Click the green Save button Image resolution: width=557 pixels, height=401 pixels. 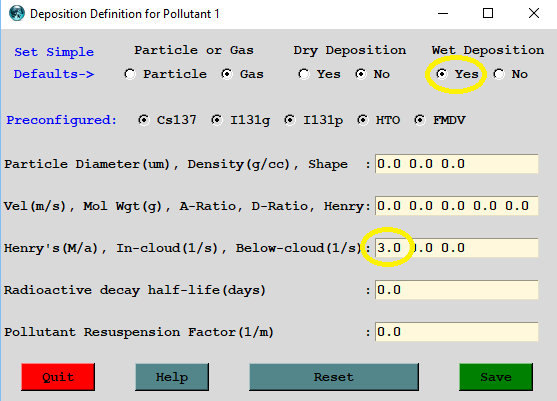(496, 377)
